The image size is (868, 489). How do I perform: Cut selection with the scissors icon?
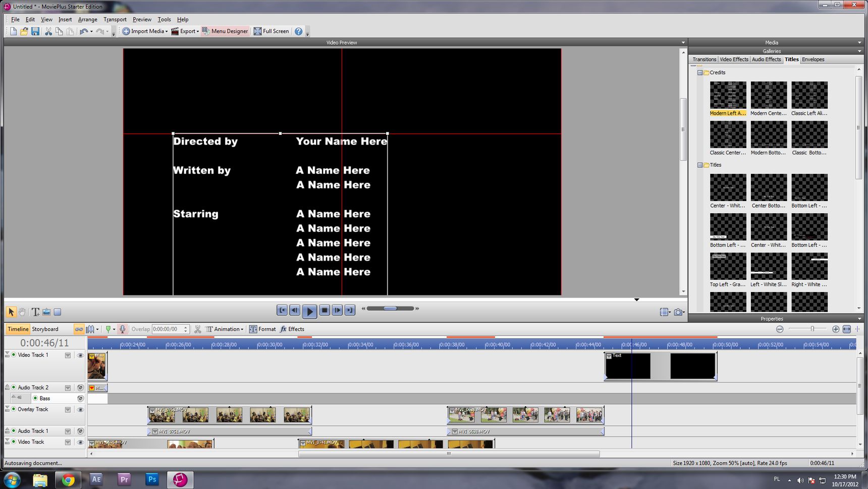(x=48, y=31)
